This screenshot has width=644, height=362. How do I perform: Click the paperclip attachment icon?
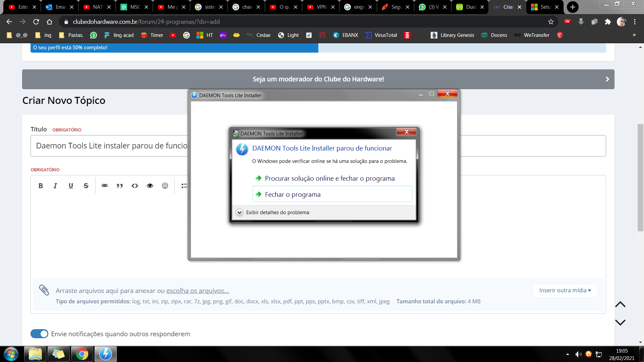44,290
